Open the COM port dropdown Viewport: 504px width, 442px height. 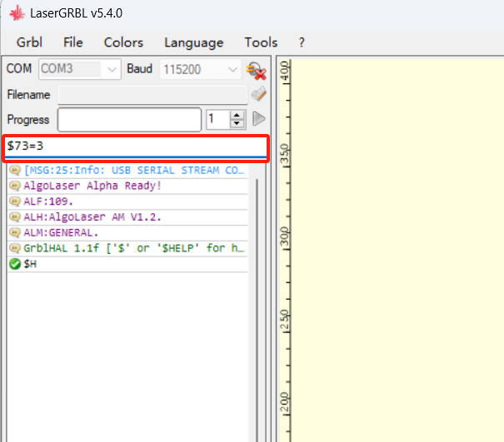coord(80,69)
